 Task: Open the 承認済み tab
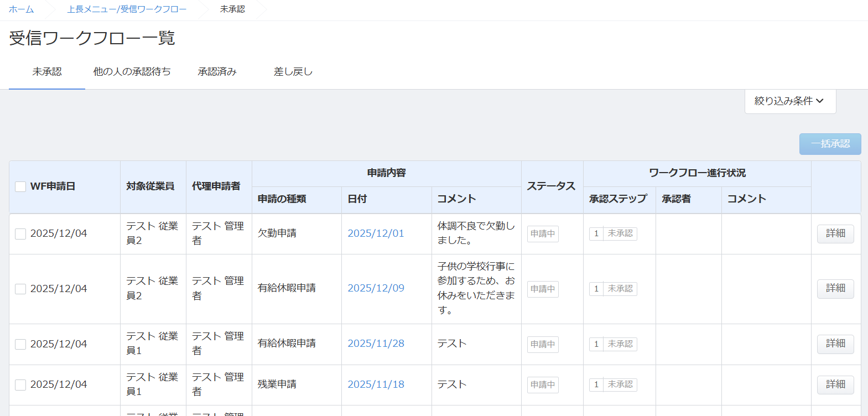click(217, 72)
